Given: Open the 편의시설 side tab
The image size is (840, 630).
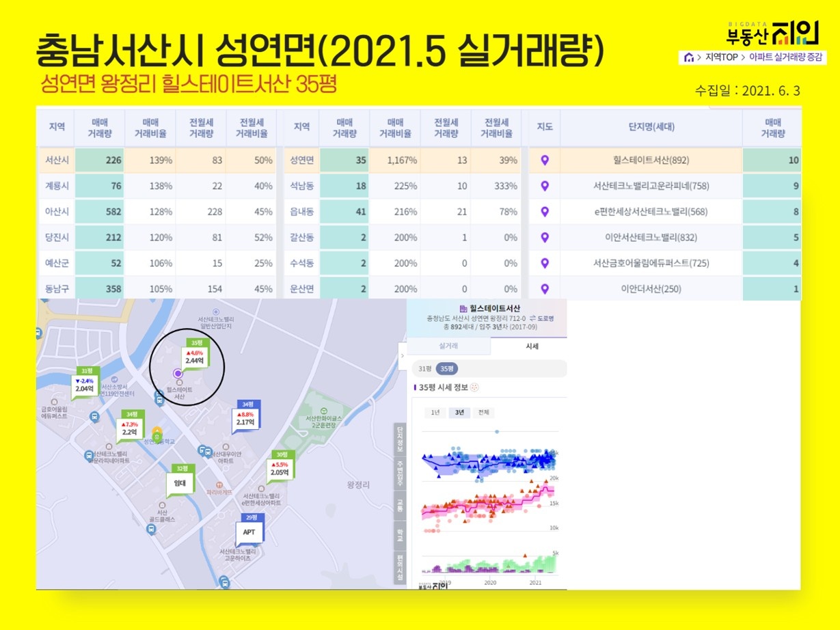Looking at the screenshot, I should [x=400, y=568].
